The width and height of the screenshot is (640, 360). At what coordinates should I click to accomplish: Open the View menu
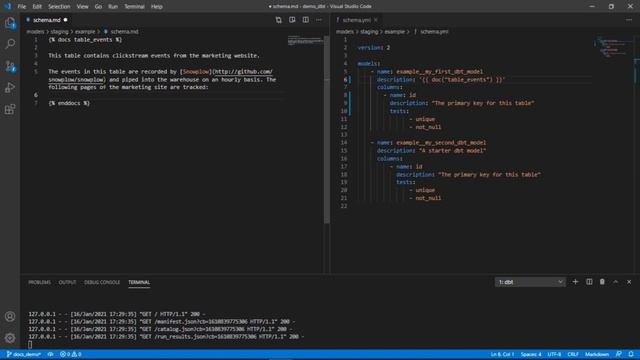tap(82, 7)
